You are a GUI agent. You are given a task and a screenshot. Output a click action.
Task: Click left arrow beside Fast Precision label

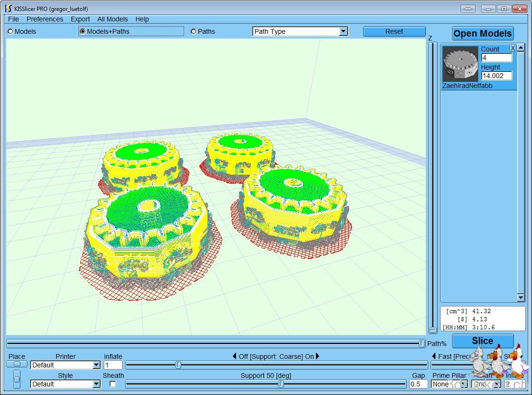(433, 356)
